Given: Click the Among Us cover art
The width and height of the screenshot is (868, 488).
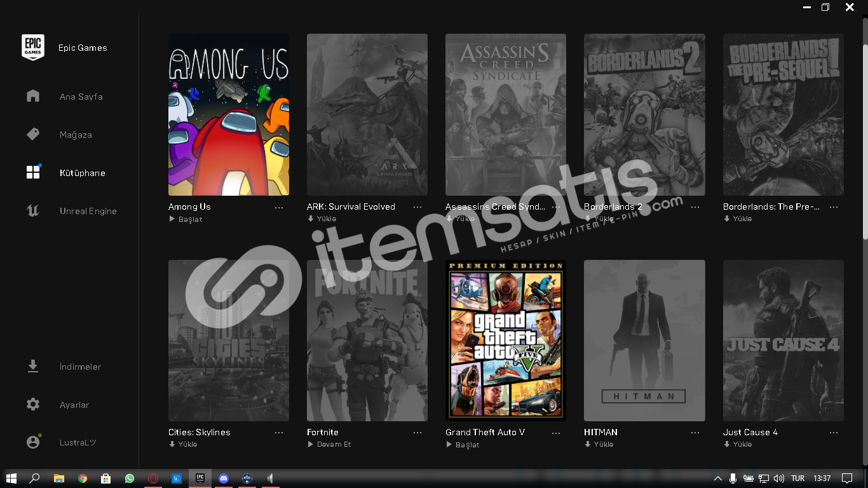Looking at the screenshot, I should [x=229, y=114].
